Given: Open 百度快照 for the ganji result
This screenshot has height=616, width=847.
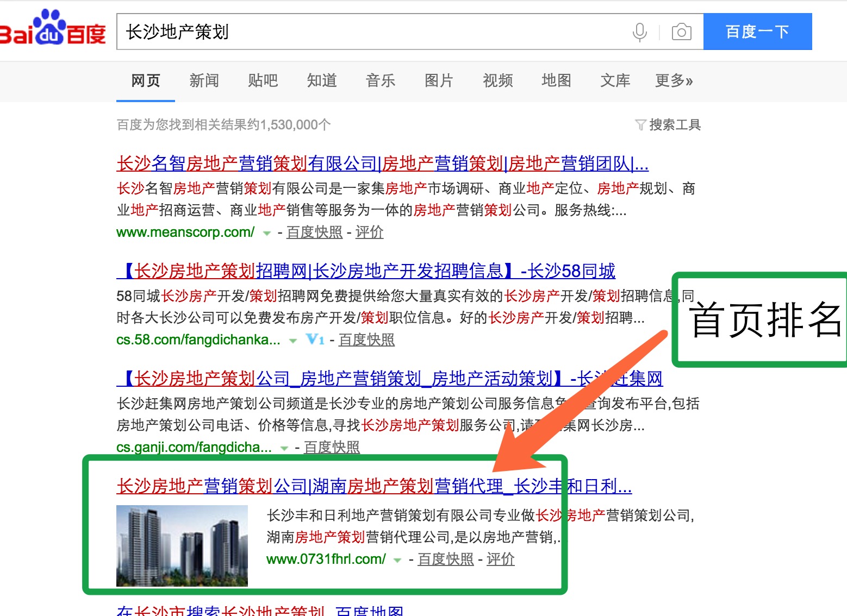Looking at the screenshot, I should [332, 447].
